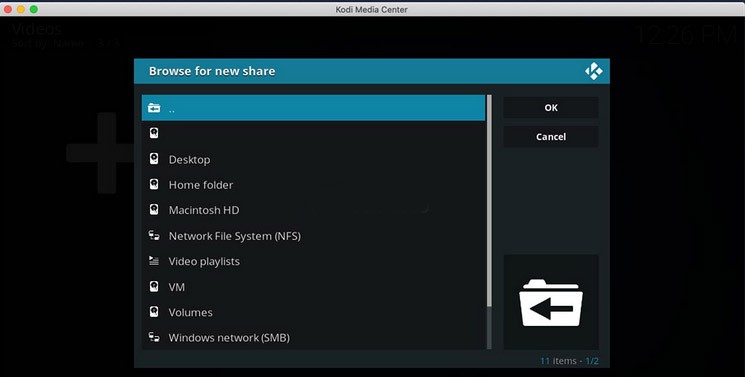Image resolution: width=745 pixels, height=377 pixels.
Task: Select the Video playlists entry
Action: (314, 261)
